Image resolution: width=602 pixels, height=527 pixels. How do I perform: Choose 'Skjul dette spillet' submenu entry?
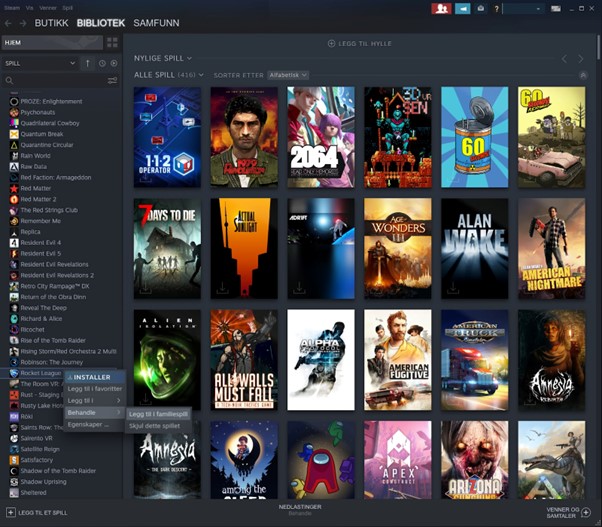(x=158, y=426)
